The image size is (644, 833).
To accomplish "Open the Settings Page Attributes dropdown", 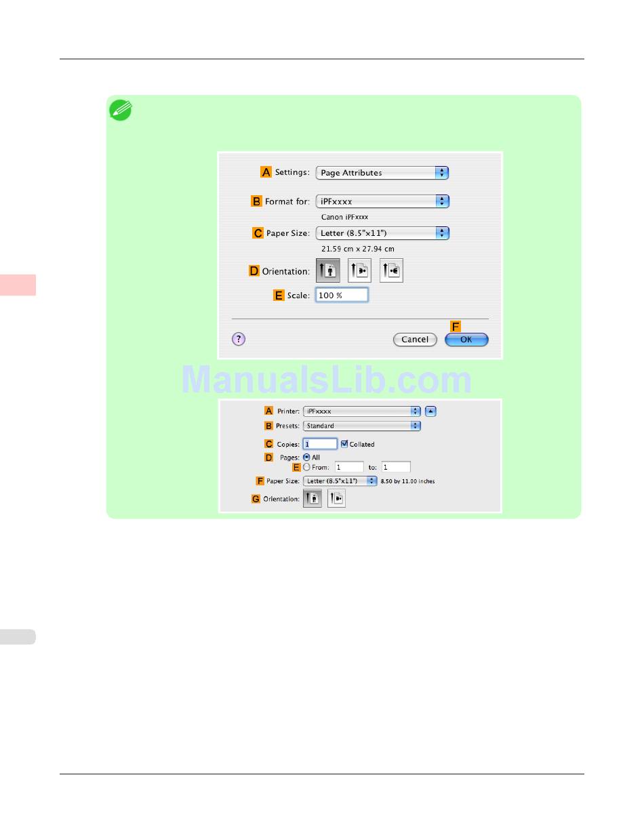I will [382, 173].
